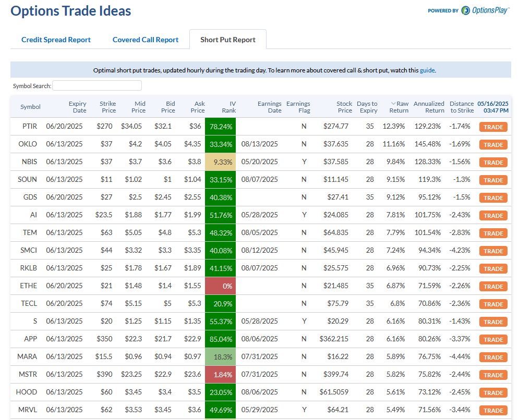
Task: Click TRADE button for MSTR
Action: (x=493, y=375)
